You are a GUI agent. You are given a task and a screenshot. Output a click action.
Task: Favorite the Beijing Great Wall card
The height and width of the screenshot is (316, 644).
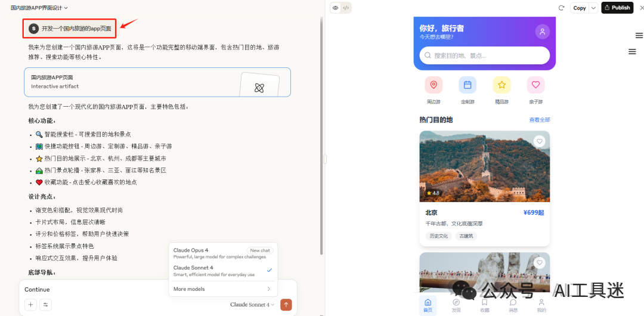coord(539,141)
